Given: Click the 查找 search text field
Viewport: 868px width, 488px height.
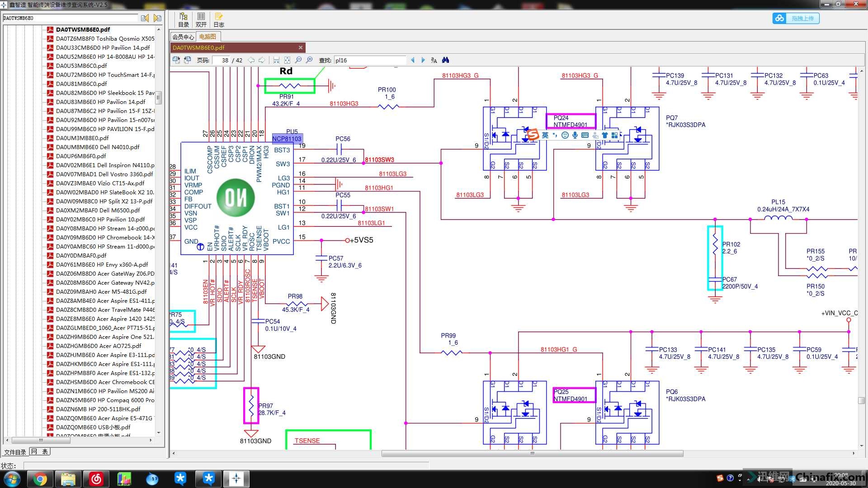Looking at the screenshot, I should [x=370, y=60].
